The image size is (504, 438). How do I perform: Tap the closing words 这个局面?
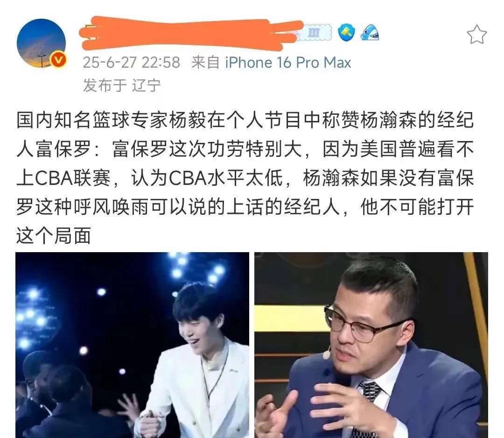click(x=54, y=235)
